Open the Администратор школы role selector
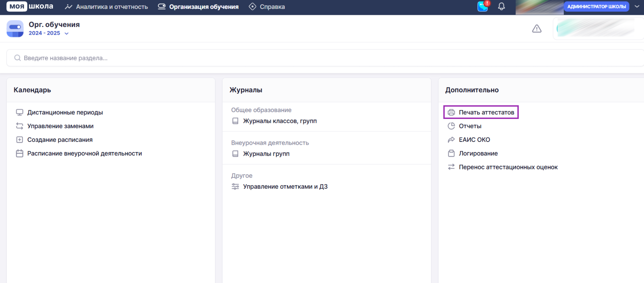The height and width of the screenshot is (283, 644). (x=596, y=6)
